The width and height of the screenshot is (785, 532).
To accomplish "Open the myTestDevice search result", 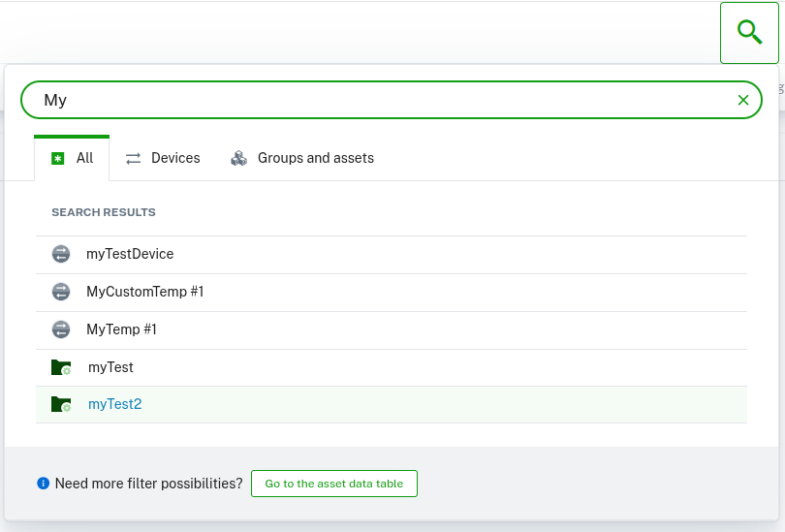I will [130, 254].
